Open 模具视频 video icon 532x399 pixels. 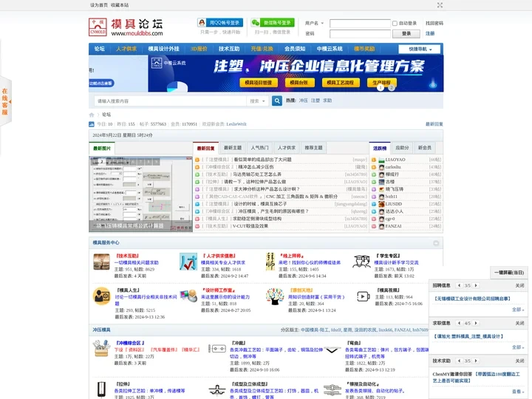(363, 296)
